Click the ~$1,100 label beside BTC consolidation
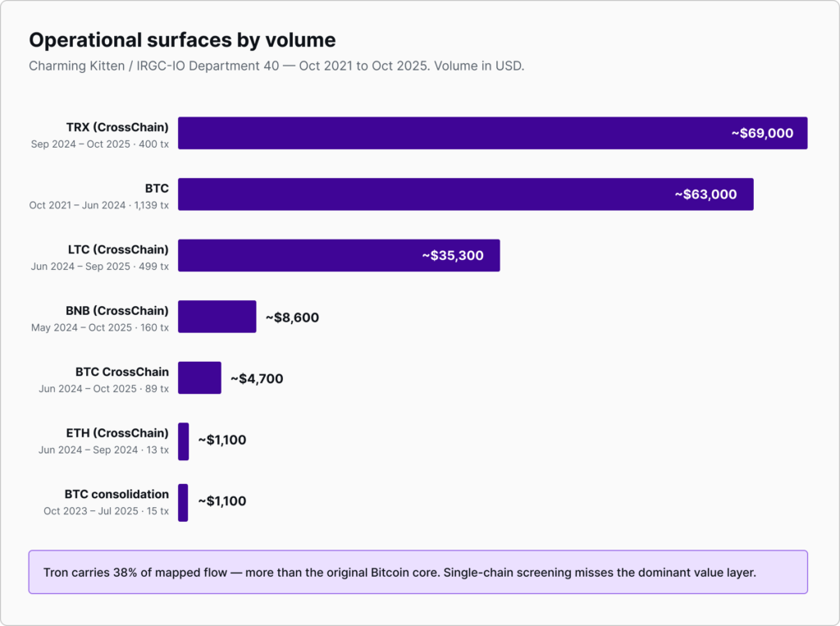The width and height of the screenshot is (840, 626). [x=222, y=500]
